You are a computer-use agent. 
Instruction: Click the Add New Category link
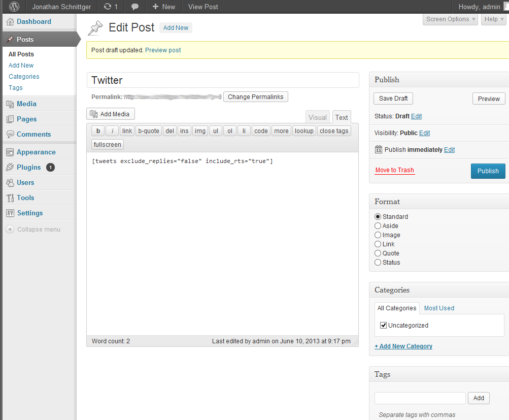(403, 346)
